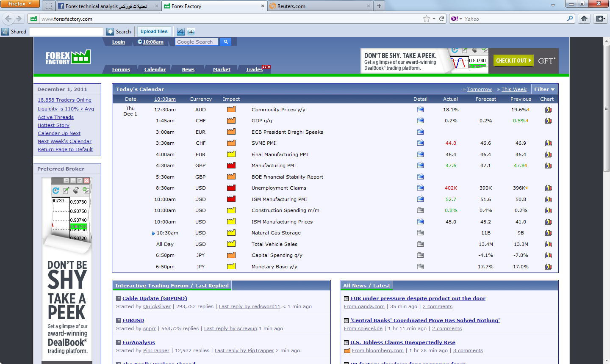Click the 4shared Search button
This screenshot has width=610, height=364.
pos(119,31)
